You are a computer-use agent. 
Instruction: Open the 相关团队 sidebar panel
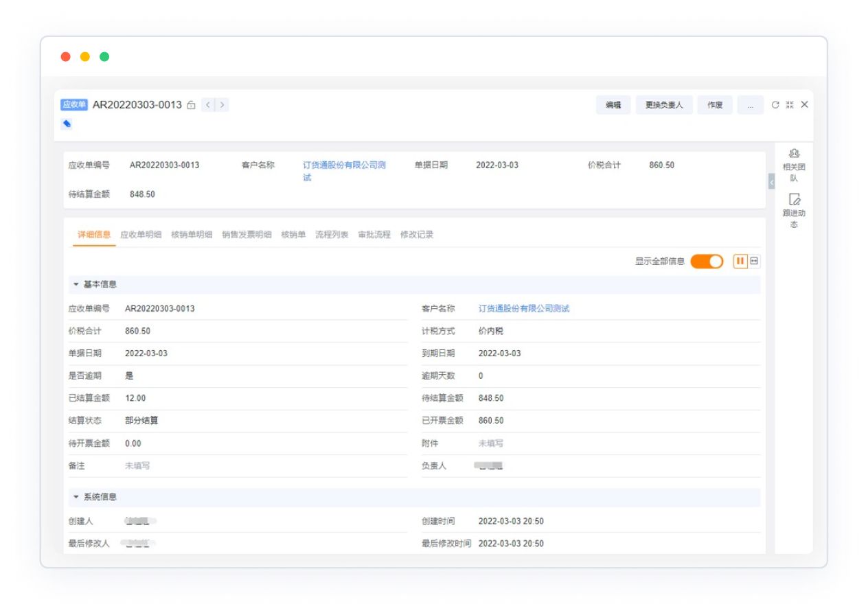pyautogui.click(x=794, y=165)
